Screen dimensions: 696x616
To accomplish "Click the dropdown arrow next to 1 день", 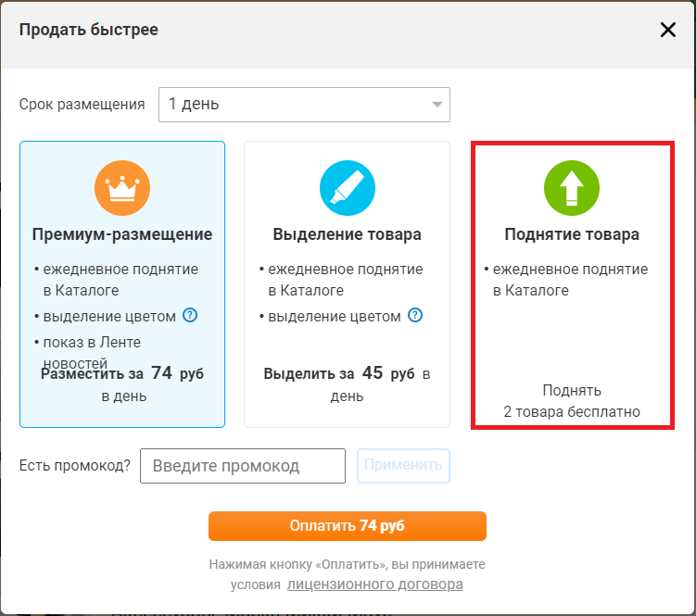I will pyautogui.click(x=437, y=105).
